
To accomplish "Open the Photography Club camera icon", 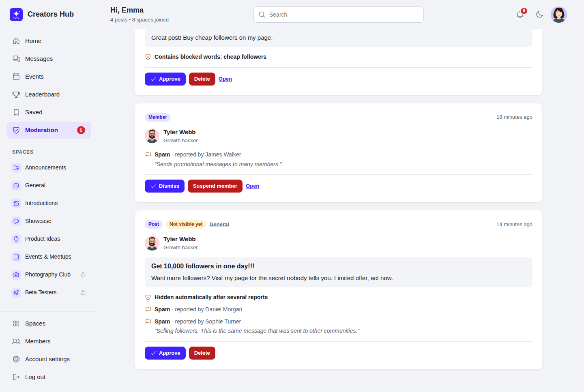I will [x=16, y=274].
